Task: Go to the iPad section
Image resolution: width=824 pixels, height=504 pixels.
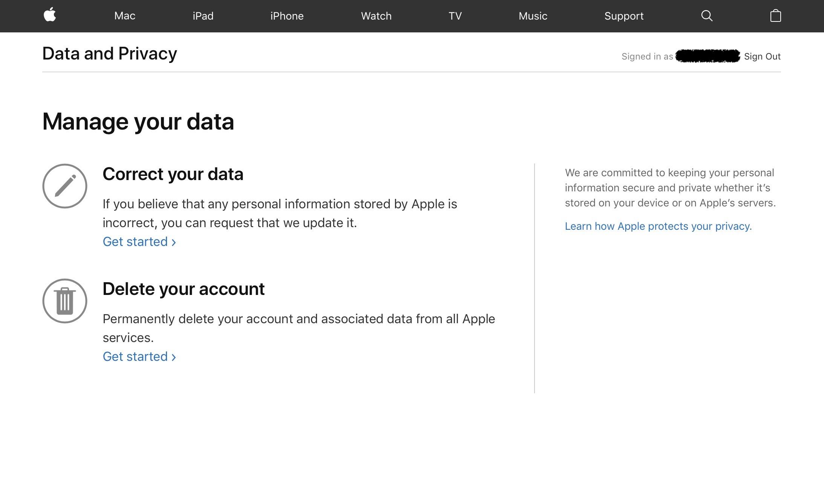Action: tap(203, 16)
